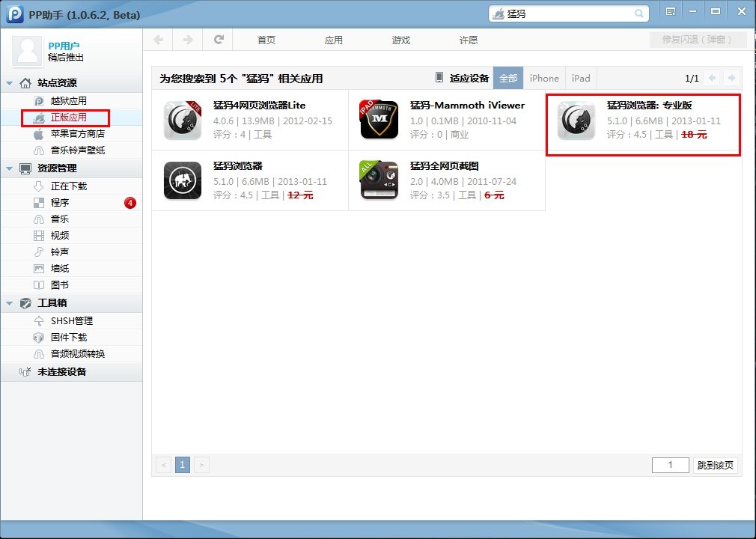
Task: Filter results by iPhone device
Action: 544,78
